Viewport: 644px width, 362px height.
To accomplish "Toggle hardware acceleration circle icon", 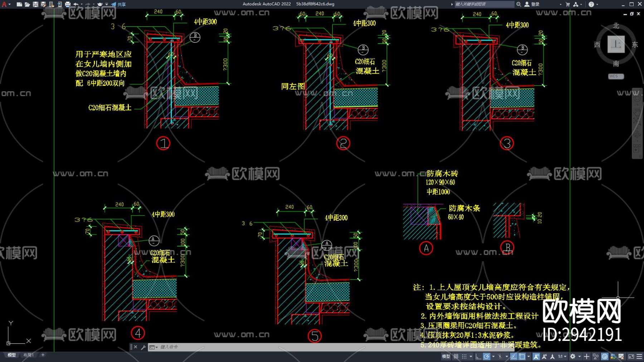I will (x=605, y=356).
